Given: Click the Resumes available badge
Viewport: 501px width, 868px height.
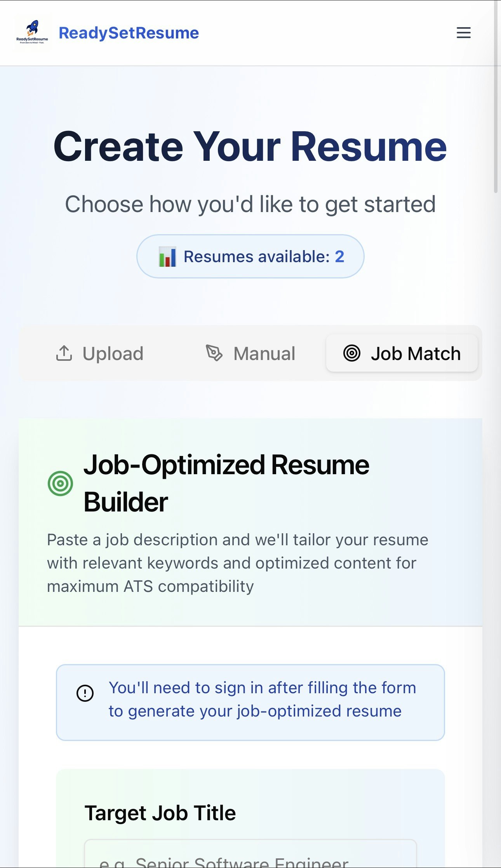Looking at the screenshot, I should [250, 256].
